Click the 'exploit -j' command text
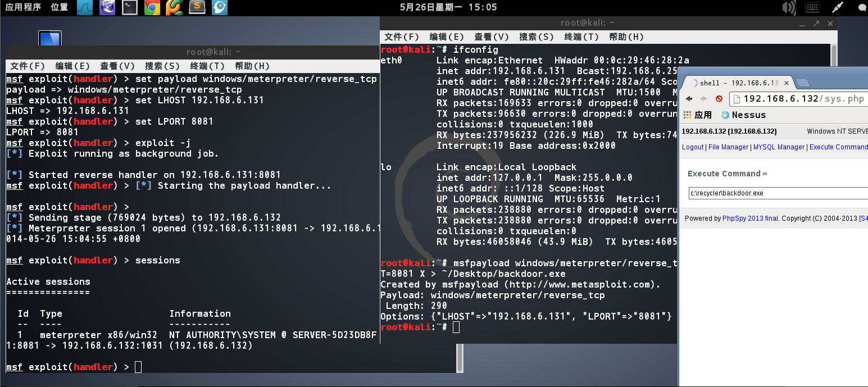The height and width of the screenshot is (387, 868). [163, 143]
